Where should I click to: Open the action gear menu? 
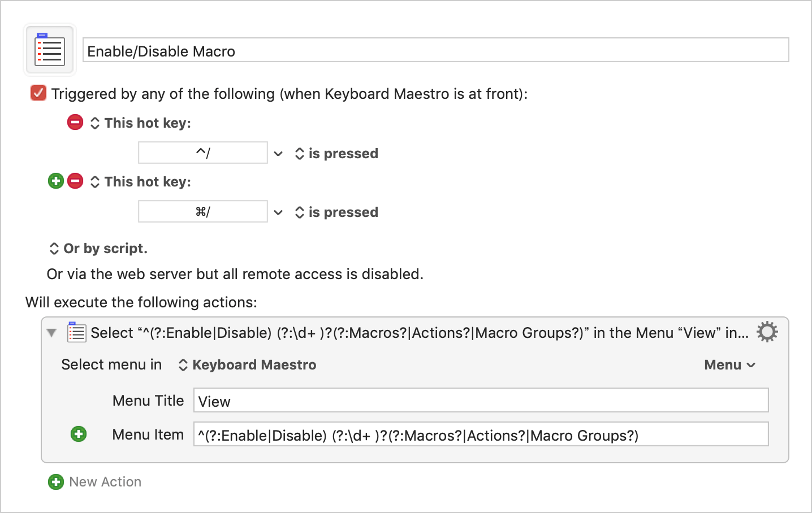pos(767,332)
